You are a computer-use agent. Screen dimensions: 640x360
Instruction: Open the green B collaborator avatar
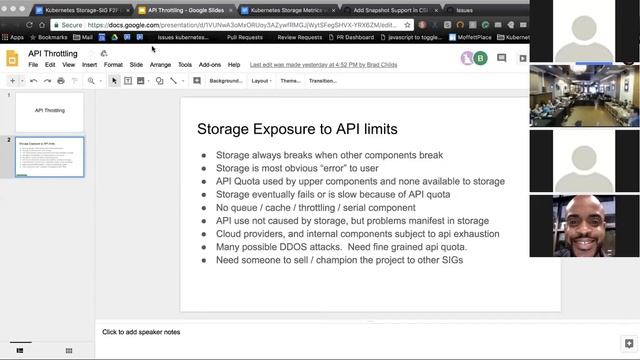pos(480,58)
